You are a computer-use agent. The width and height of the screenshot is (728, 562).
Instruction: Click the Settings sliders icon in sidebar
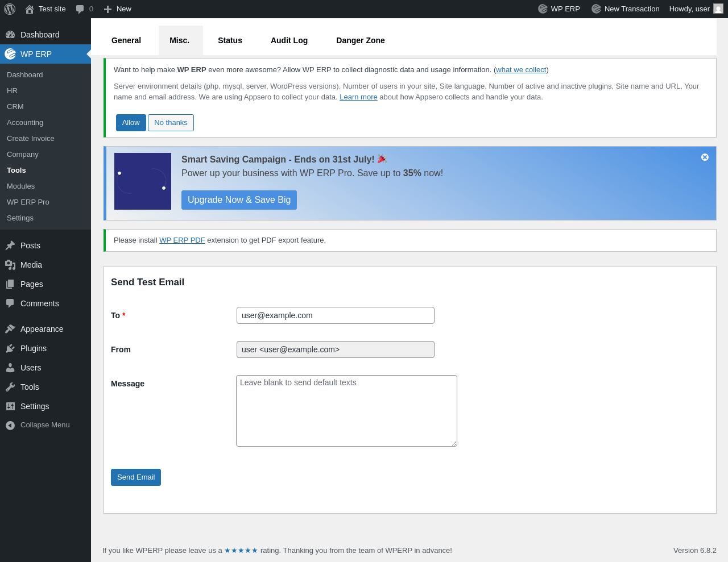pos(10,406)
